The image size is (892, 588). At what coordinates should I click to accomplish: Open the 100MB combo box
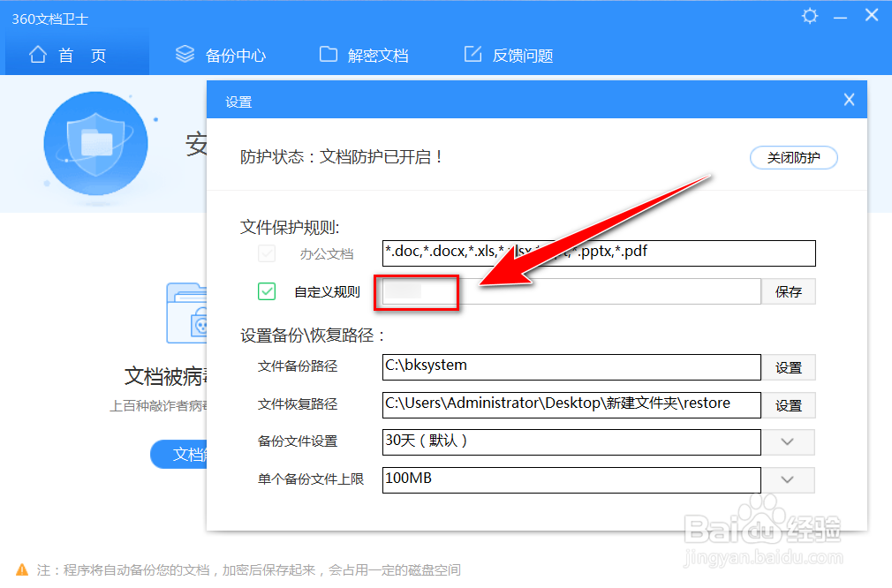point(571,480)
